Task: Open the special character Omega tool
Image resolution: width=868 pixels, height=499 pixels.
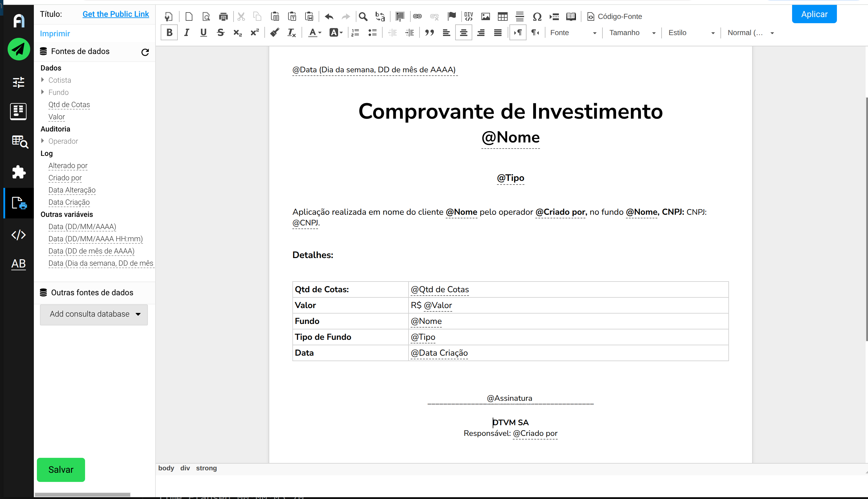Action: pyautogui.click(x=537, y=16)
